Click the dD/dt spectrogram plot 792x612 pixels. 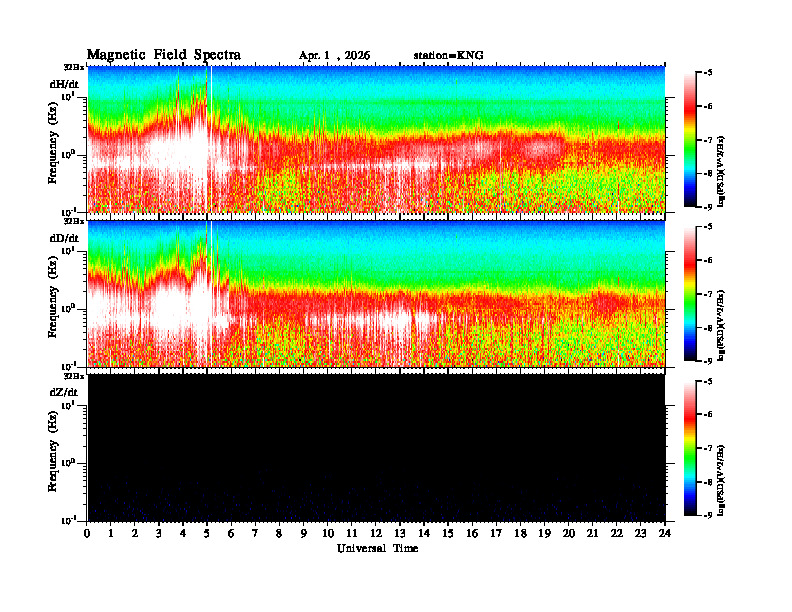(x=376, y=293)
